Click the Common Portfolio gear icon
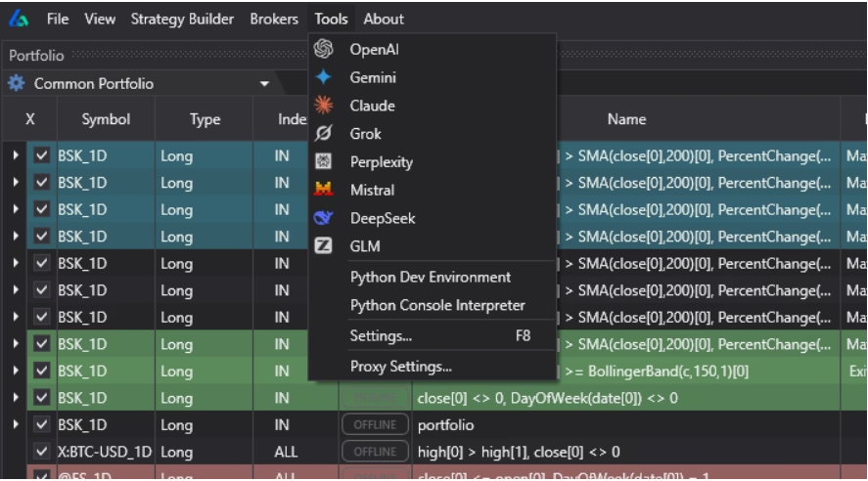The image size is (868, 481). pos(16,83)
